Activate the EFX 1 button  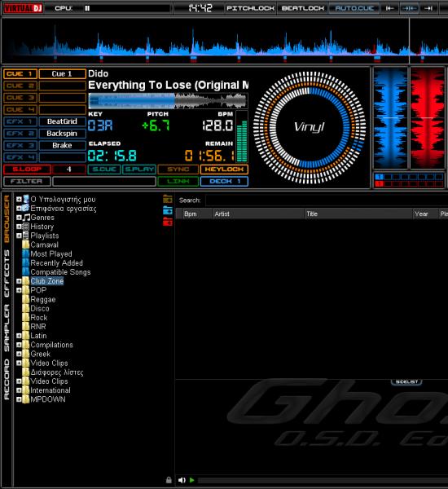(x=20, y=121)
